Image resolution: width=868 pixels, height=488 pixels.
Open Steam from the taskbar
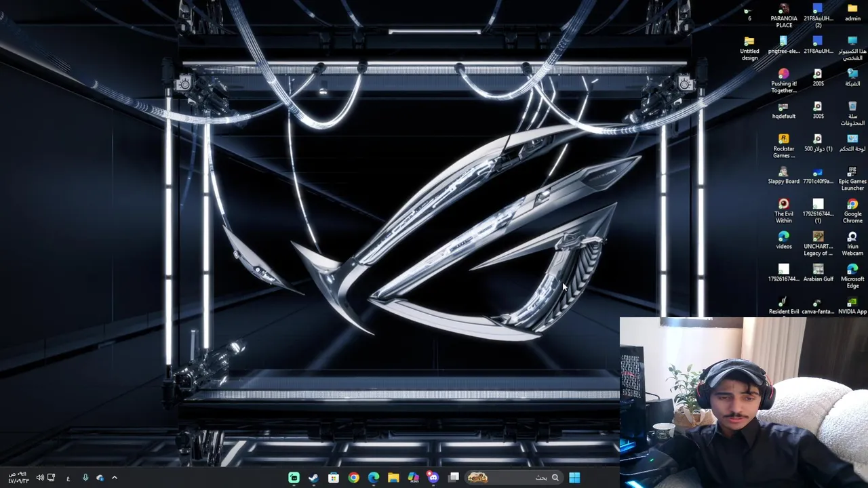[313, 478]
